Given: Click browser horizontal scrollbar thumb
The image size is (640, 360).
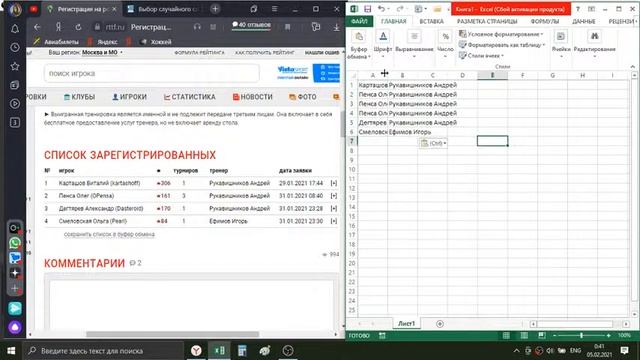Looking at the screenshot, I should click(172, 334).
